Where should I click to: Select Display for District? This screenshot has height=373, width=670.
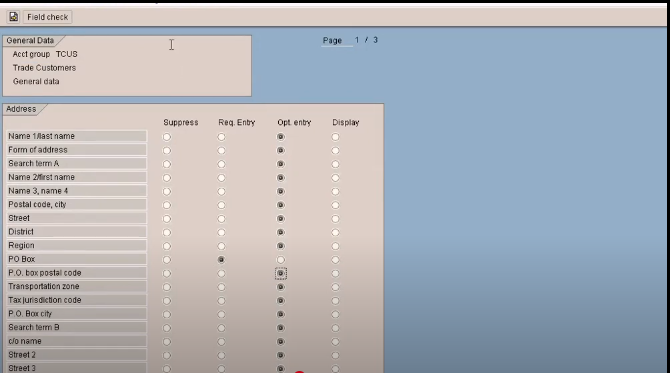[x=335, y=232]
